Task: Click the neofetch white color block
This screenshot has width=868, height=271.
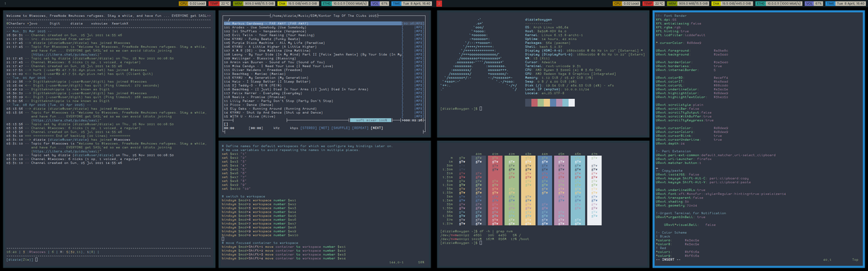Action: point(572,102)
